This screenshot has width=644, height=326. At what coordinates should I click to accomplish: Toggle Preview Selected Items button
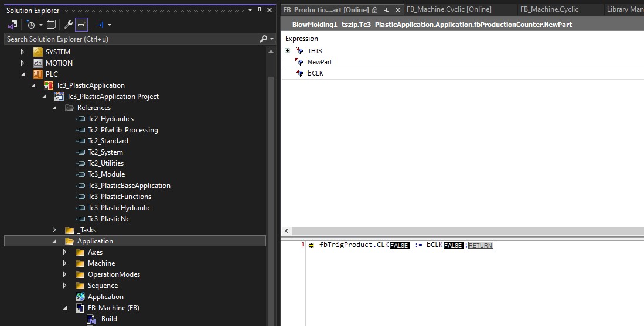(81, 25)
